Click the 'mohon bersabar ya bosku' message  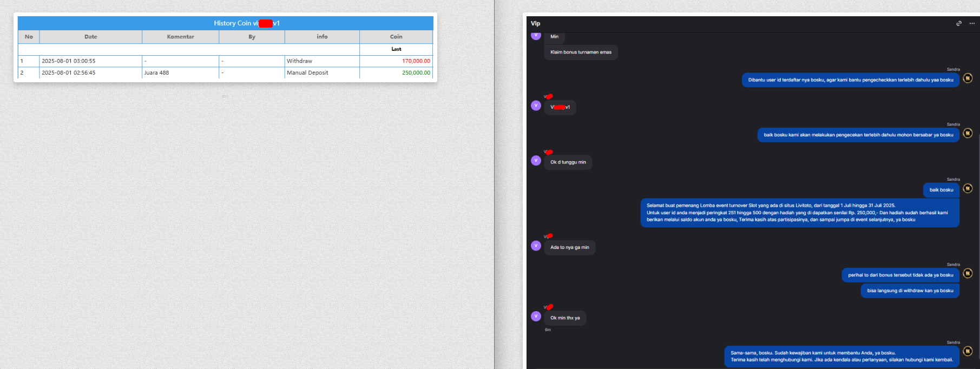click(x=858, y=135)
